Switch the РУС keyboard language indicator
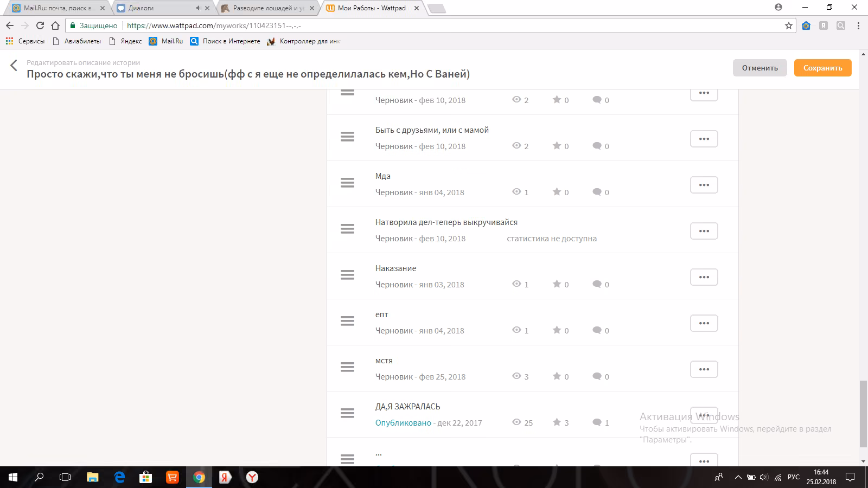This screenshot has width=868, height=488. pos(793,477)
